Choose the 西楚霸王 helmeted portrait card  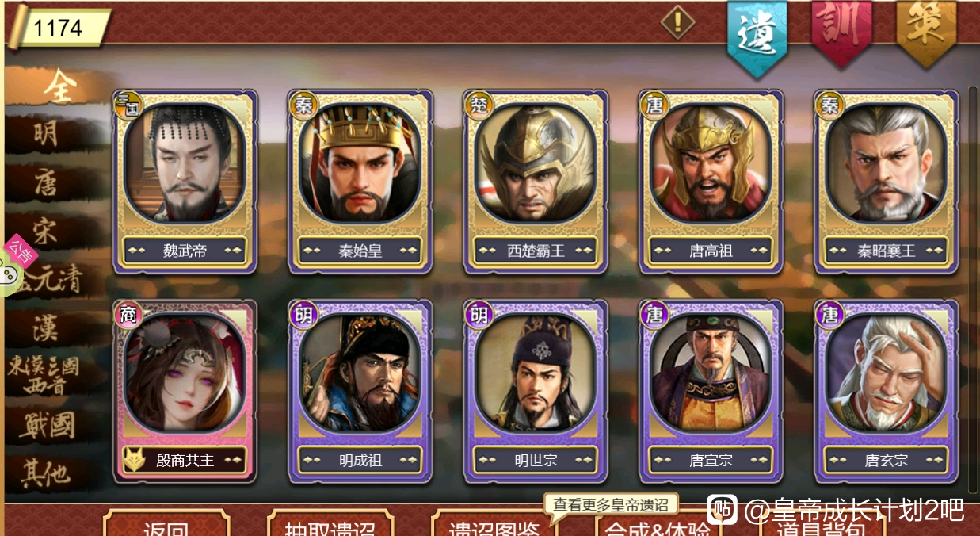536,182
